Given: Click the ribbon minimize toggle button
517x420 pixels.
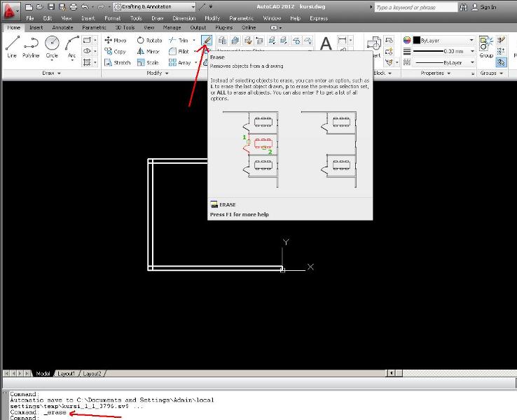Looking at the screenshot, I should click(274, 28).
